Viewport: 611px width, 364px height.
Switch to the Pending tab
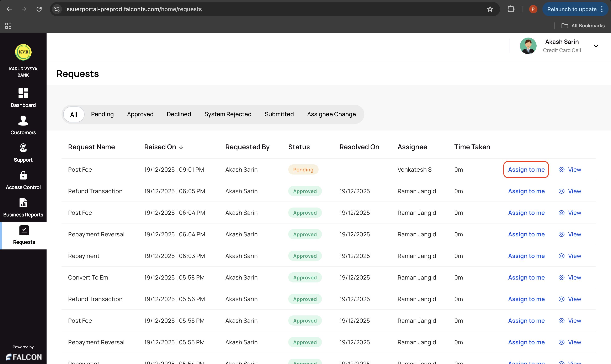102,114
